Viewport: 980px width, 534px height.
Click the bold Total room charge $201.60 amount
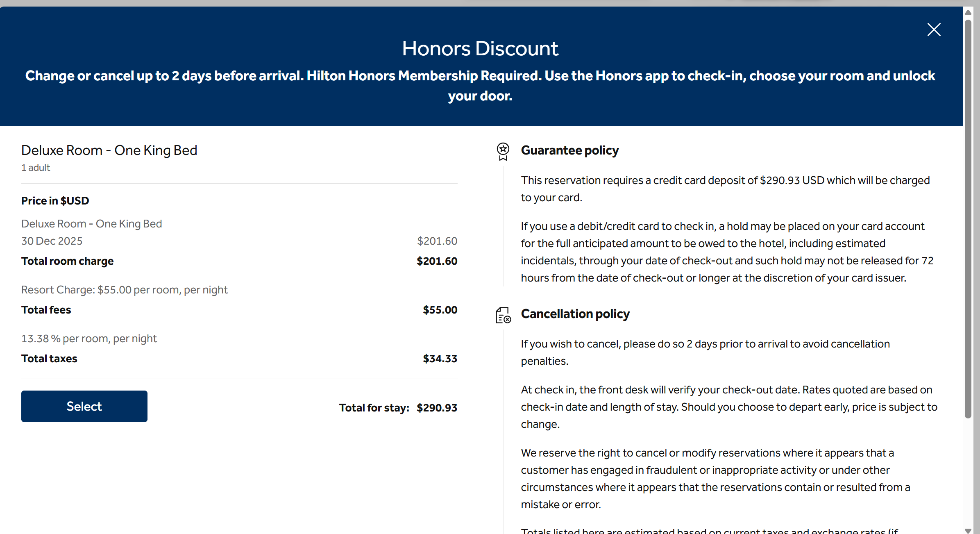coord(437,261)
